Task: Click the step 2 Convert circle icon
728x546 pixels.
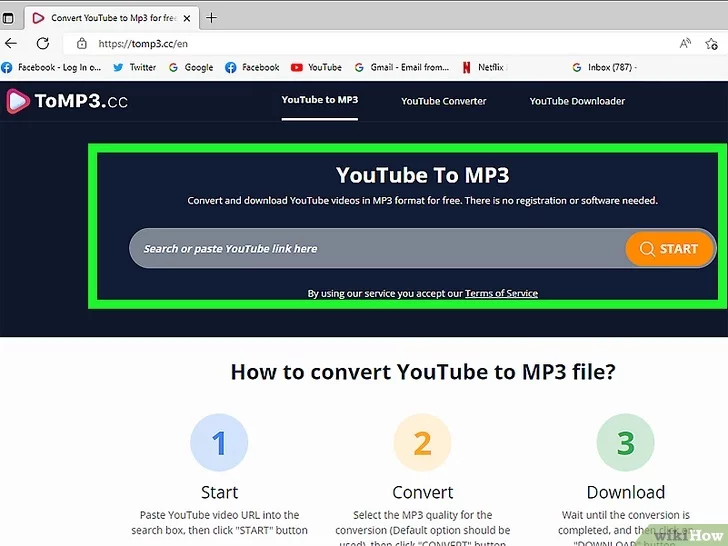Action: [x=422, y=442]
